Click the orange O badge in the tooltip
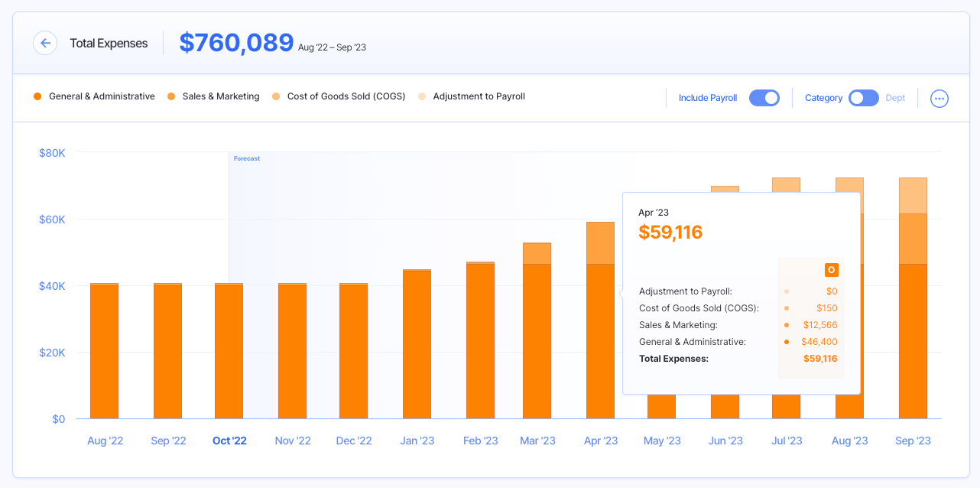Image resolution: width=980 pixels, height=488 pixels. [831, 269]
